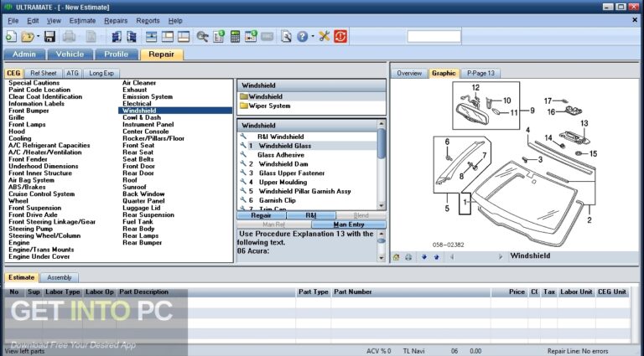
Task: Click the table with dollar badge icon
Action: coord(251,37)
